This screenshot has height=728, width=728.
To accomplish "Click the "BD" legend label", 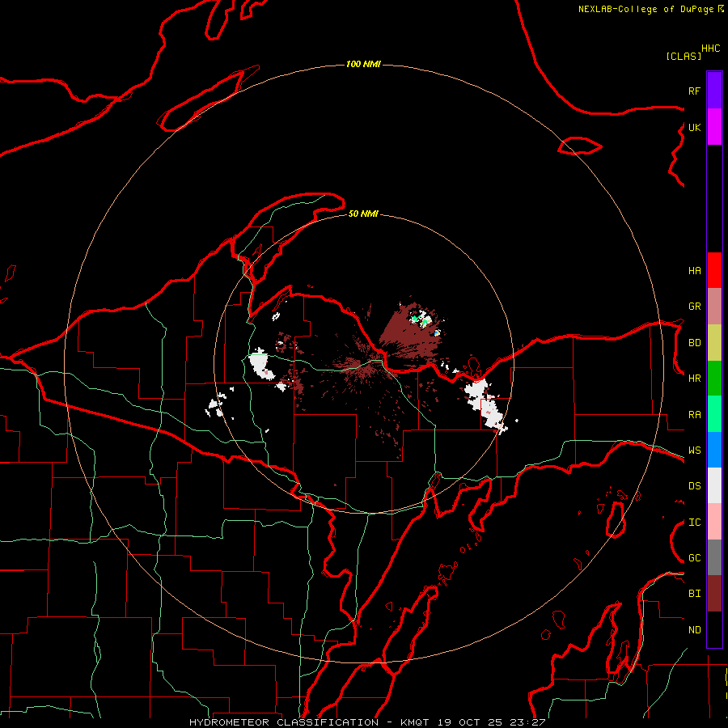I will (x=694, y=343).
